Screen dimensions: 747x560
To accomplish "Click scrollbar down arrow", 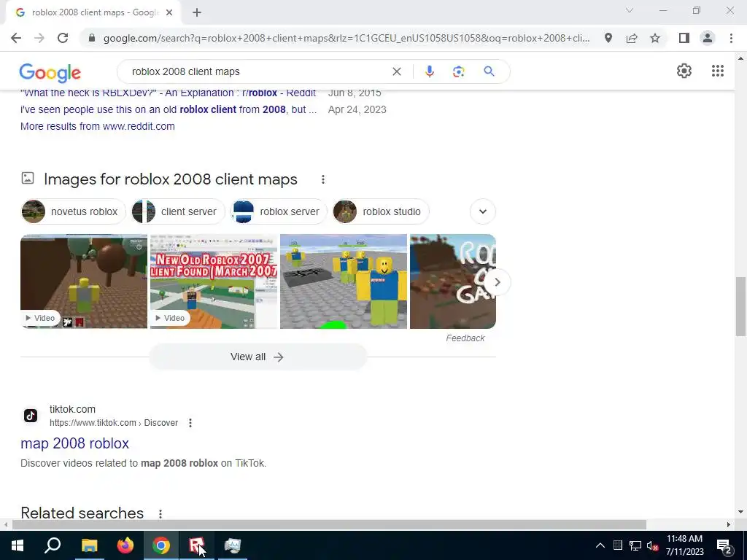I will click(x=741, y=513).
